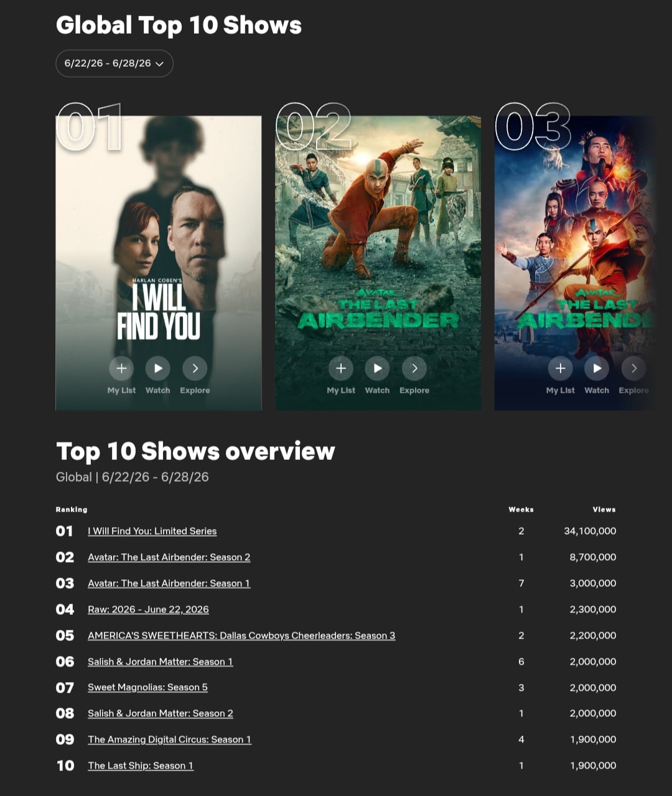Viewport: 672px width, 796px height.
Task: Click the 8,700,000 views value
Action: pos(593,557)
